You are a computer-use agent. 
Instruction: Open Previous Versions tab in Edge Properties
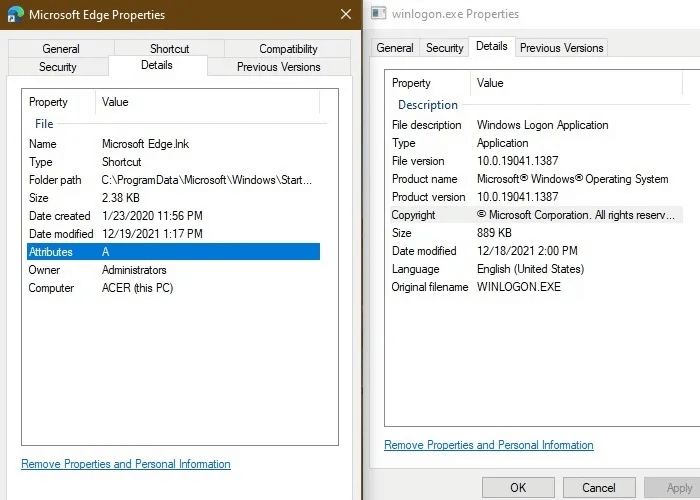tap(278, 67)
